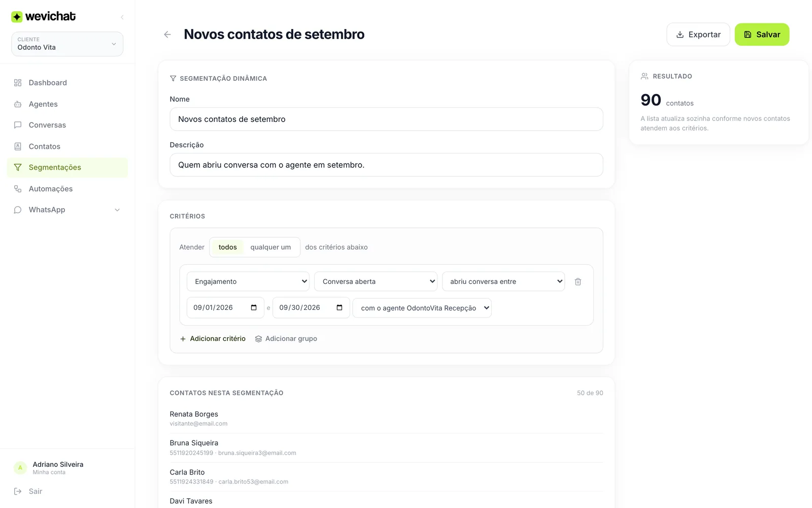The image size is (812, 508).
Task: Click the Agentes robot icon
Action: [18, 104]
